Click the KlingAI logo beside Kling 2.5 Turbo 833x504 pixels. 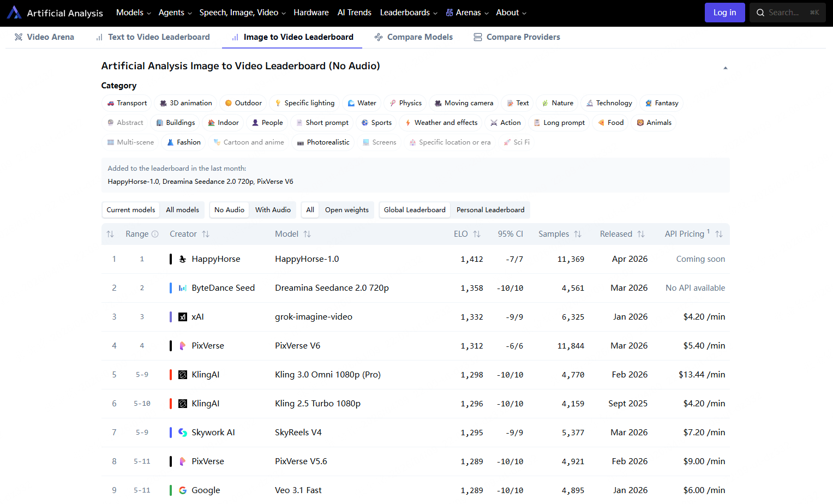[x=182, y=403]
